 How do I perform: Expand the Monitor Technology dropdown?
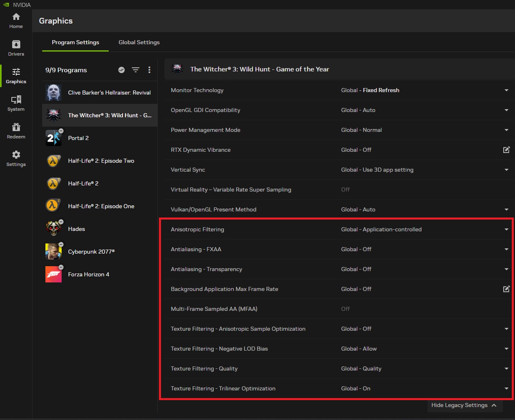click(x=506, y=90)
